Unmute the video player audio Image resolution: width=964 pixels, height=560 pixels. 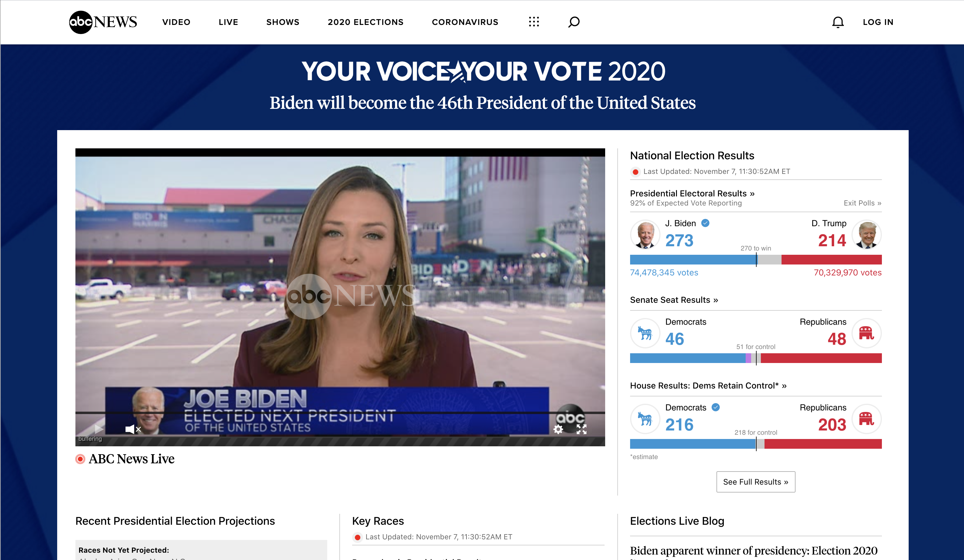click(x=133, y=429)
